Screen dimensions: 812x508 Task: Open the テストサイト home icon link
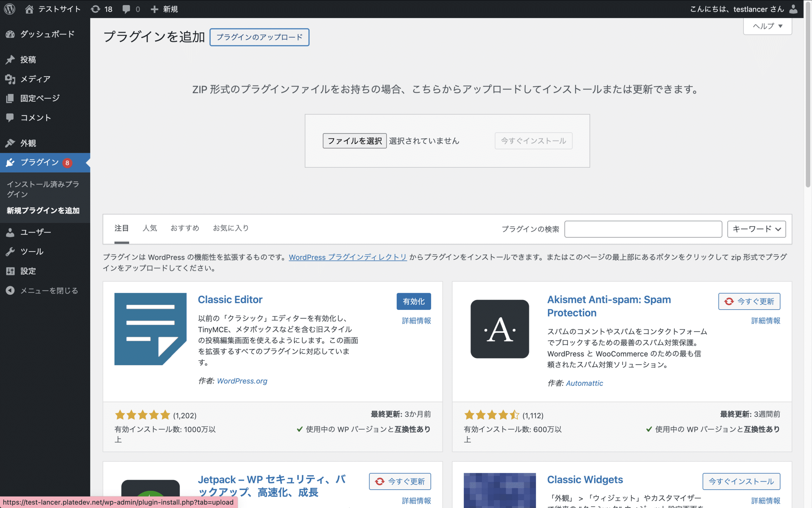29,9
